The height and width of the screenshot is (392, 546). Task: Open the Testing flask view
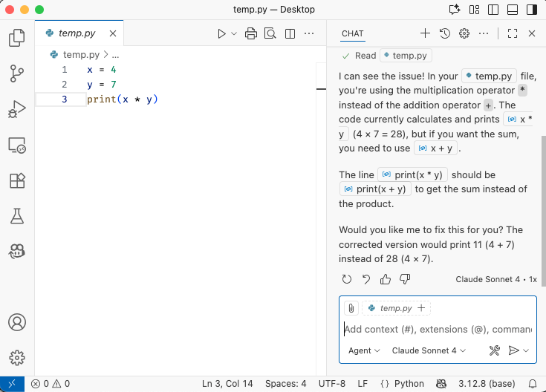(16, 216)
